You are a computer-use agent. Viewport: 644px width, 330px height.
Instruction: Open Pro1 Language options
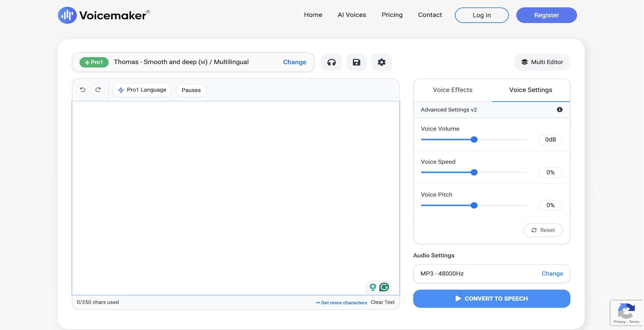pos(142,90)
